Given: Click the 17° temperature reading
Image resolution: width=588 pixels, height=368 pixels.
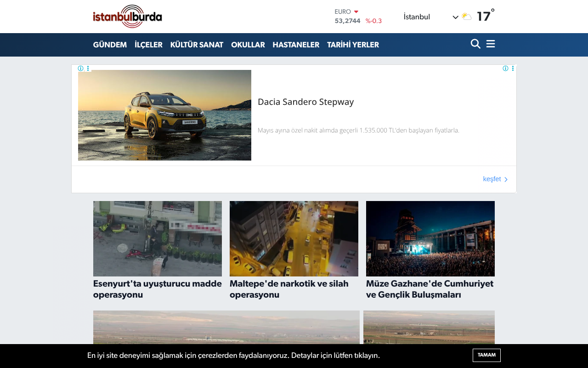Looking at the screenshot, I should pos(486,16).
